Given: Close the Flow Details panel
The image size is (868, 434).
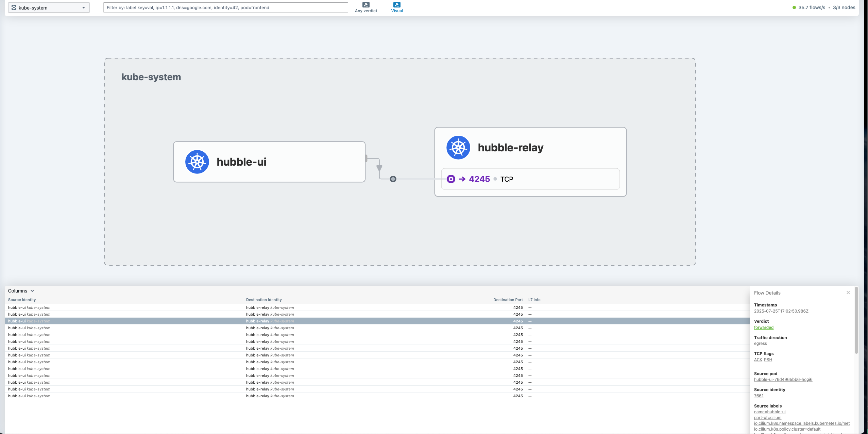Looking at the screenshot, I should pyautogui.click(x=848, y=293).
